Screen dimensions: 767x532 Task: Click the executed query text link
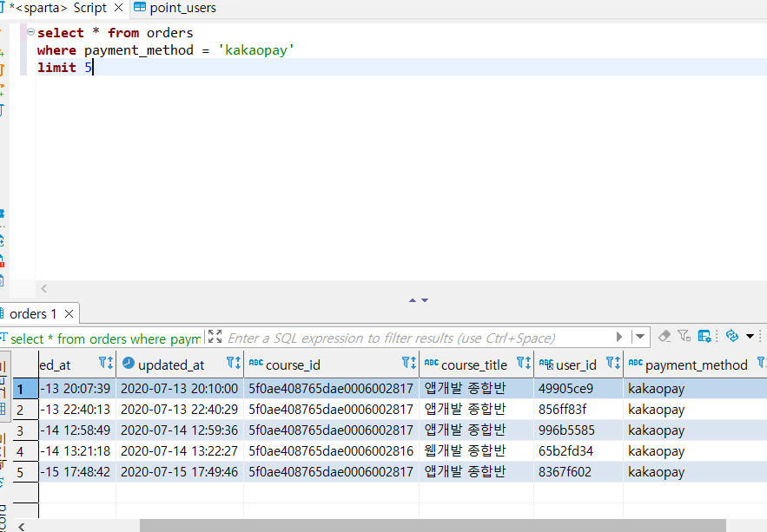click(105, 338)
